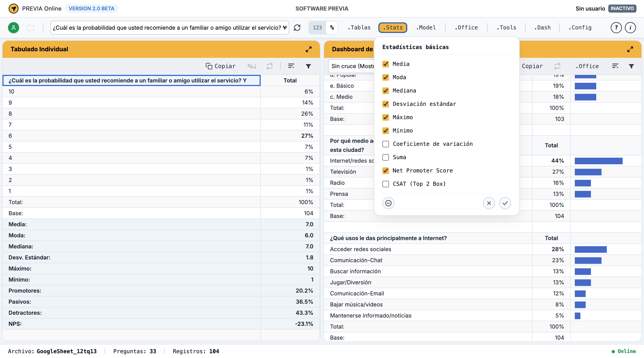Click the green user avatar icon
Image resolution: width=644 pixels, height=358 pixels.
(14, 28)
